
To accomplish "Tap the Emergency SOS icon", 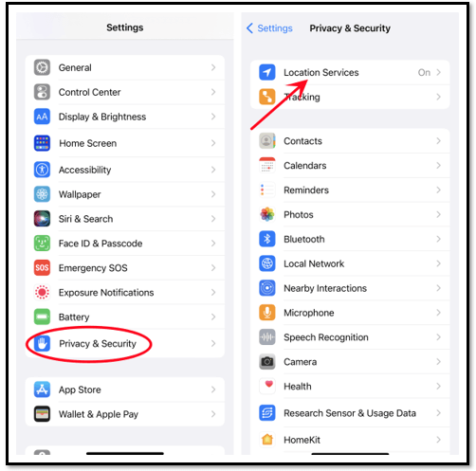I will [42, 268].
